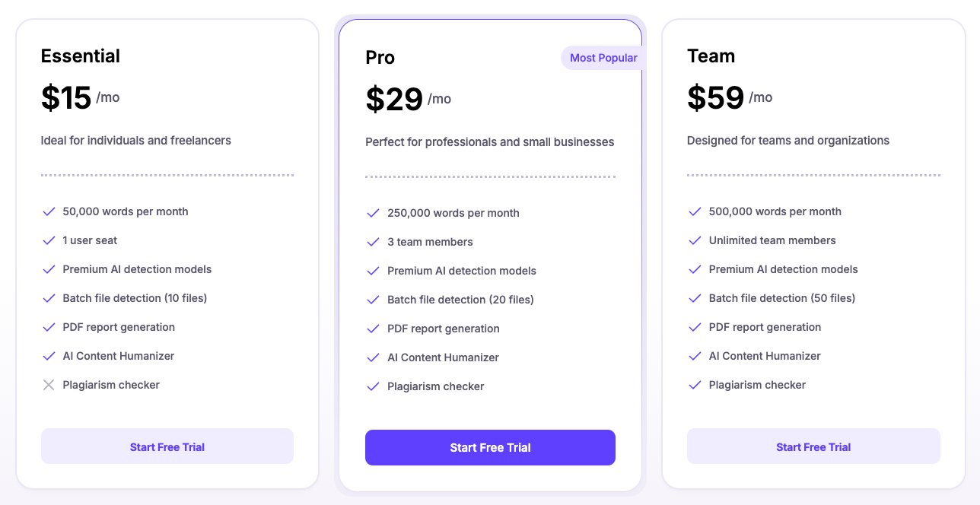Screen dimensions: 980x505
Task: Click the Team plan description text
Action: (787, 140)
